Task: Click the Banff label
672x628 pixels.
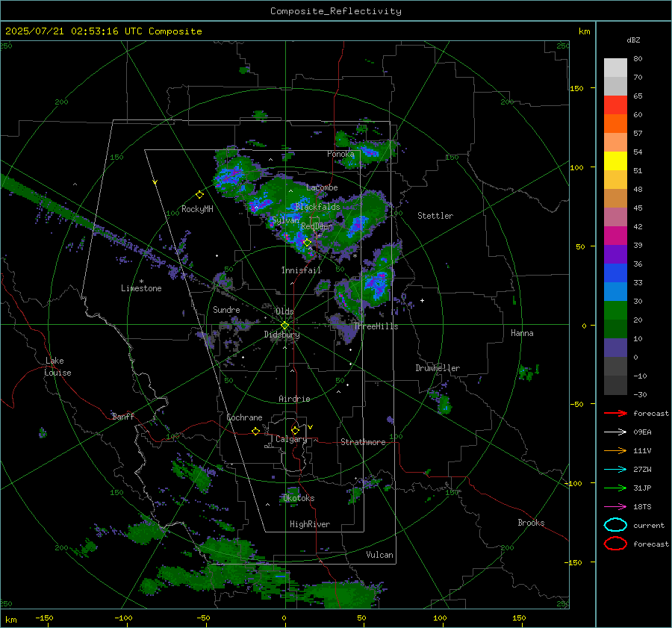Action: pos(123,417)
